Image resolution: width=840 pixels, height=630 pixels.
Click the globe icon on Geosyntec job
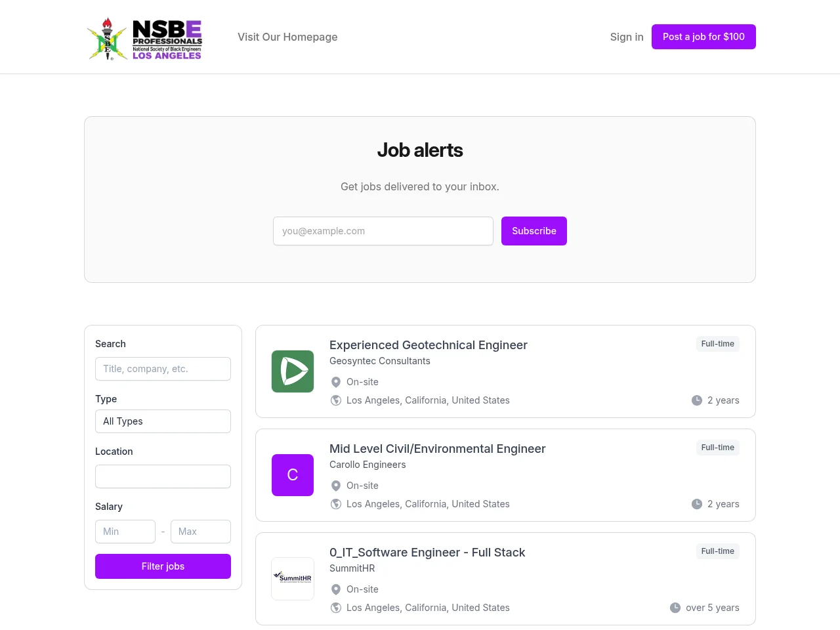tap(336, 400)
